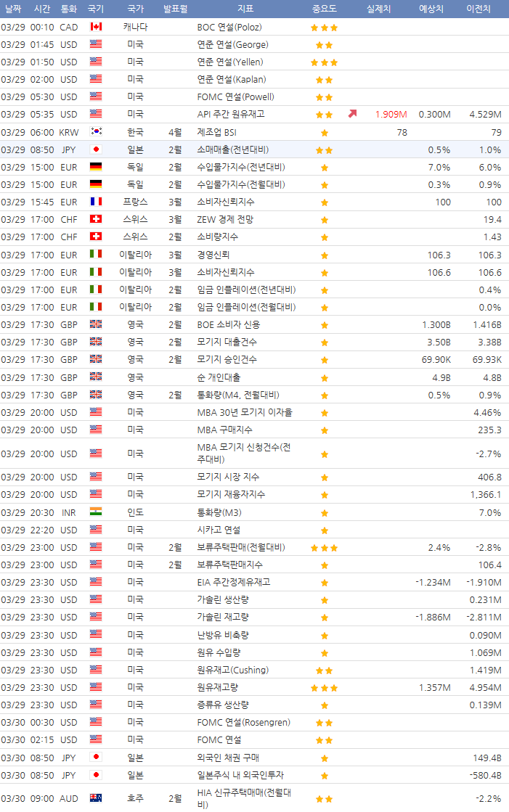Click the forecast value 2.4%
This screenshot has width=509, height=812.
[439, 548]
